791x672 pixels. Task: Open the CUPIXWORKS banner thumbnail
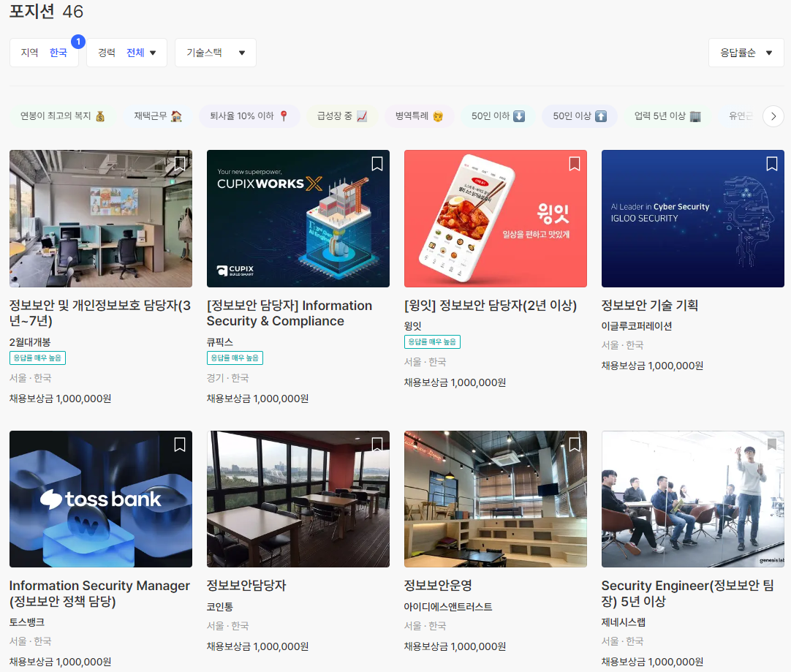point(298,219)
